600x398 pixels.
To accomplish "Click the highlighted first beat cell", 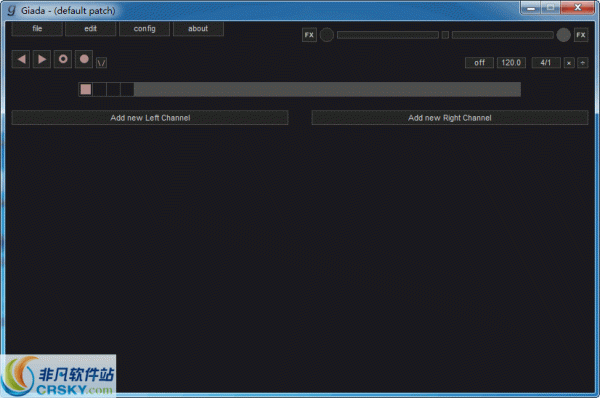I will pos(86,90).
